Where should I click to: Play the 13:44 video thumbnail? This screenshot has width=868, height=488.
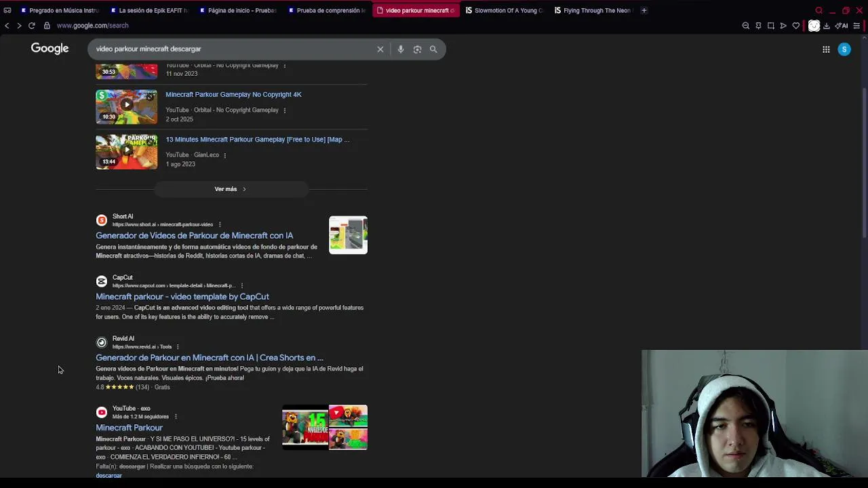[x=126, y=151]
